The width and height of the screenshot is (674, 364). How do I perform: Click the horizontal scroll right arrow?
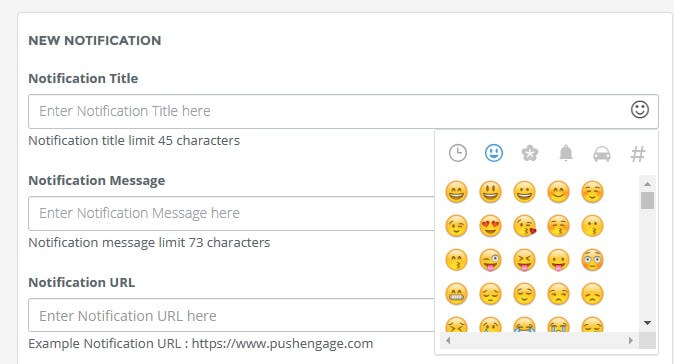click(x=631, y=340)
